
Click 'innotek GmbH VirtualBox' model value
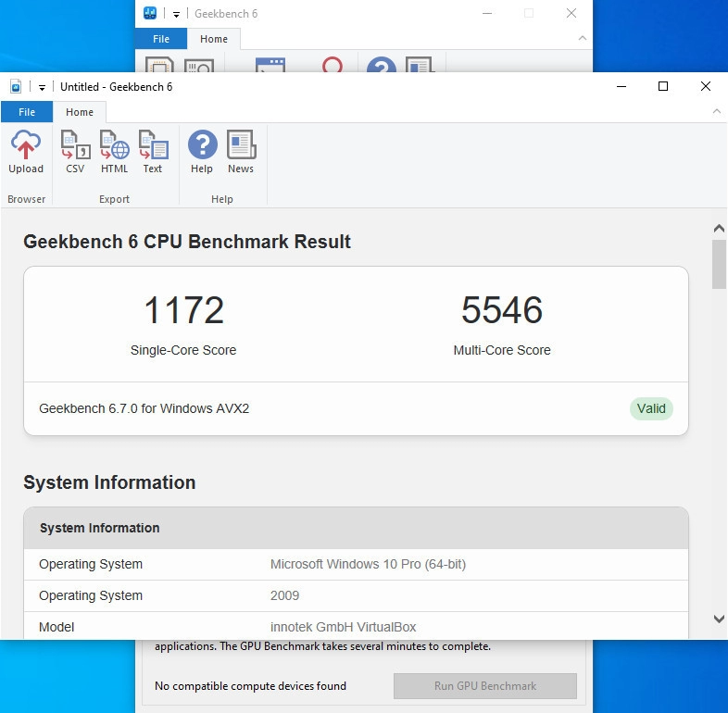tap(343, 627)
